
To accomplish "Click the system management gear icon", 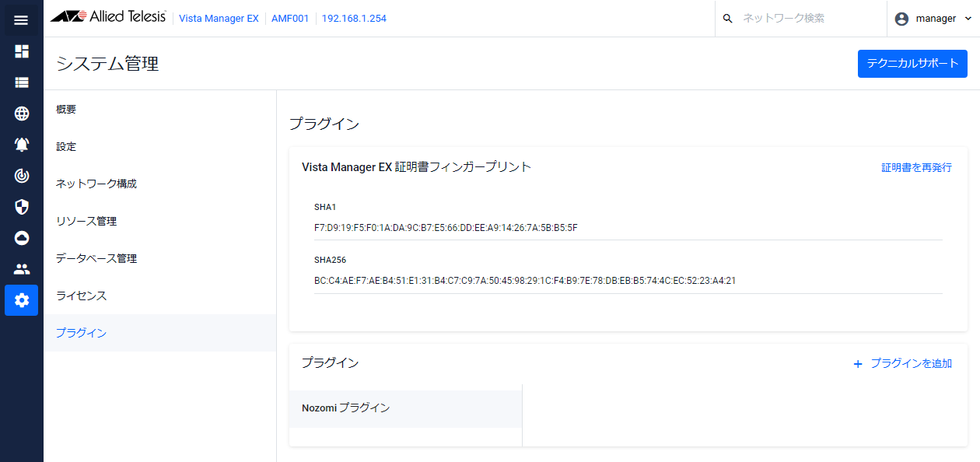I will pyautogui.click(x=22, y=300).
